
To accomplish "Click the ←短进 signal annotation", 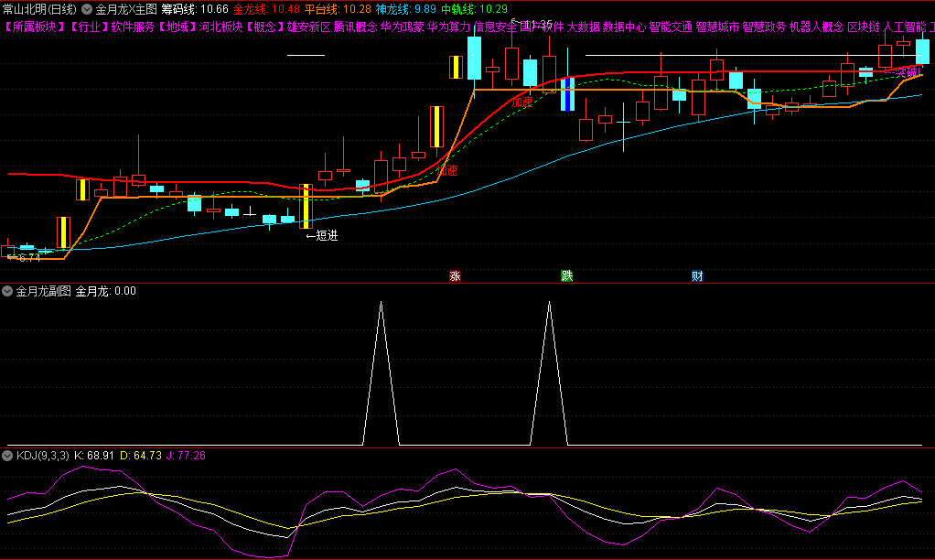I will [x=322, y=235].
